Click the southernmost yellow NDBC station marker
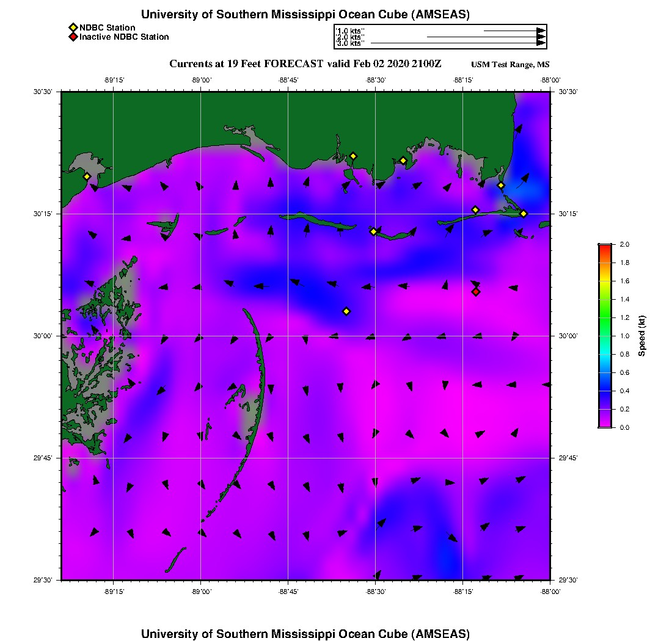The image size is (672, 641). 346,311
